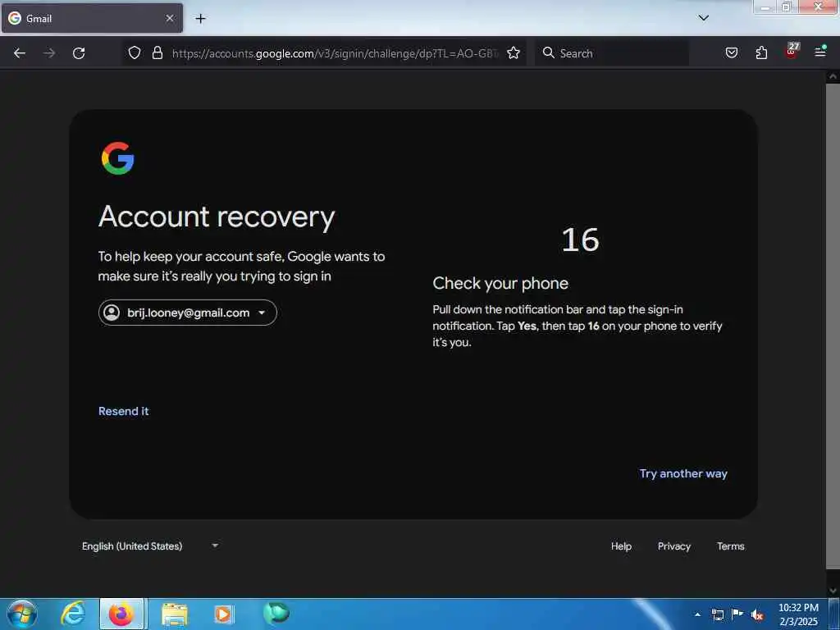This screenshot has height=630, width=840.
Task: Switch account via brij.looney@gmail.com chip
Action: click(x=188, y=313)
